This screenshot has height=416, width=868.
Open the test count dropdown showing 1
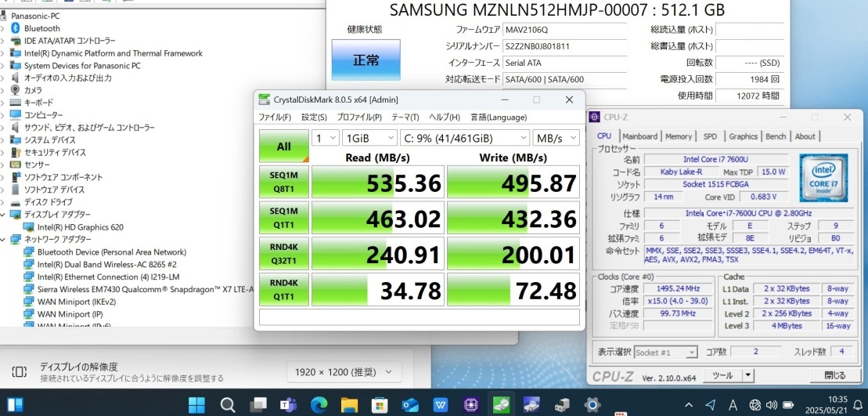pos(326,138)
